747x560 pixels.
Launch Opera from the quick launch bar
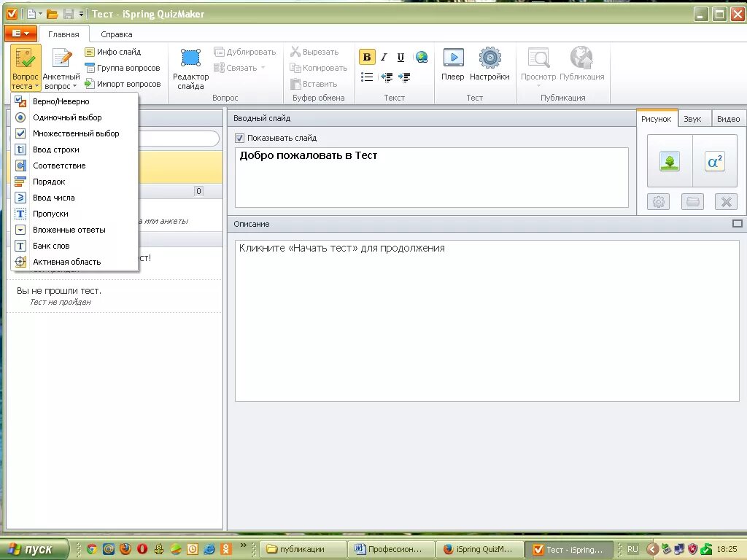click(142, 549)
